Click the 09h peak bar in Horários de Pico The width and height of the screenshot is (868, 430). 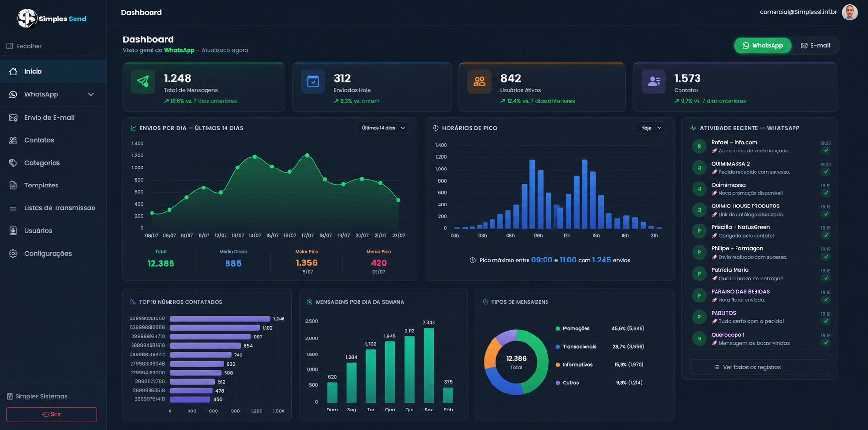click(532, 194)
